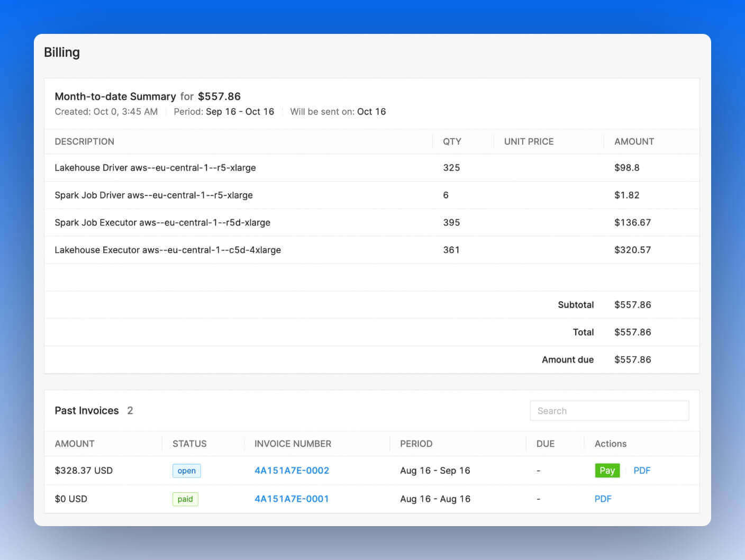Click the Actions column header
Viewport: 745px width, 560px height.
coord(611,444)
